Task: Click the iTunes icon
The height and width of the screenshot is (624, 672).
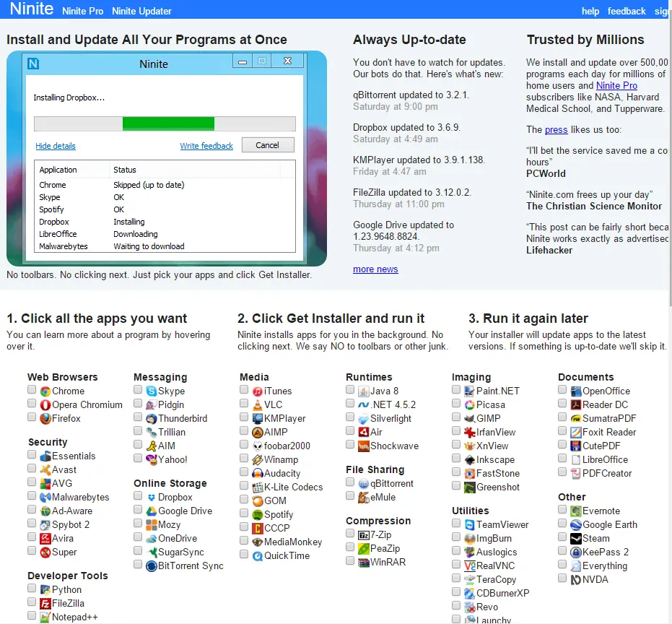Action: pos(258,391)
